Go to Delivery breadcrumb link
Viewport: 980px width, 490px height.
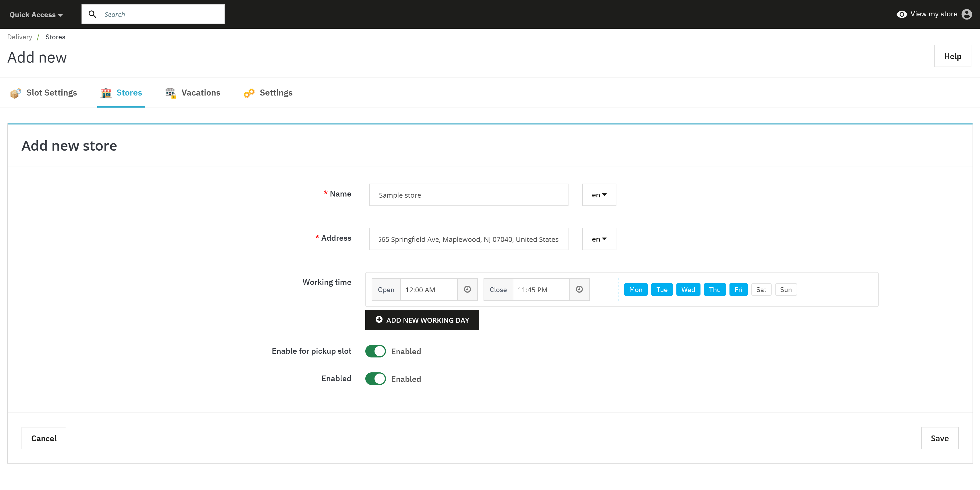click(x=20, y=37)
